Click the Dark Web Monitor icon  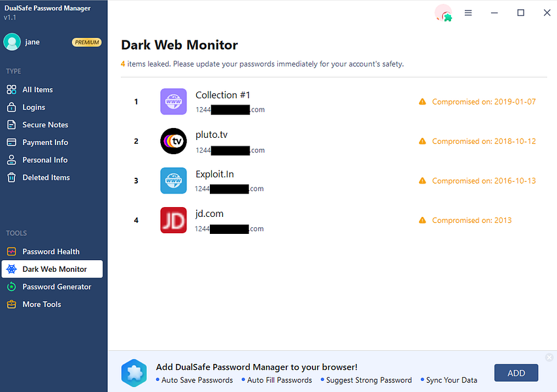(12, 269)
